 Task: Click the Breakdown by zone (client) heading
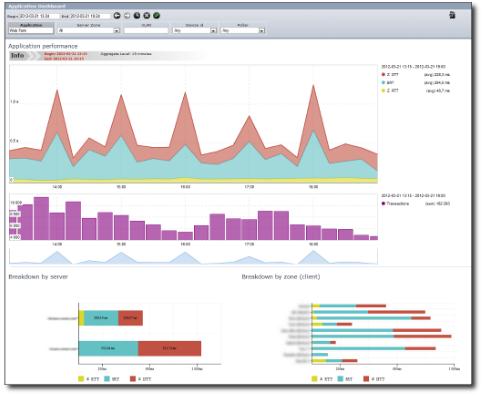tap(281, 277)
